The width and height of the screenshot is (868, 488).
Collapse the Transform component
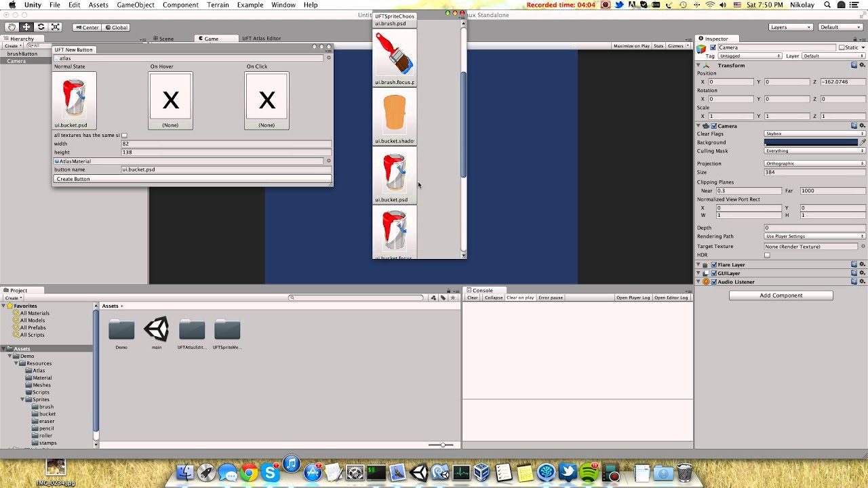[x=699, y=65]
